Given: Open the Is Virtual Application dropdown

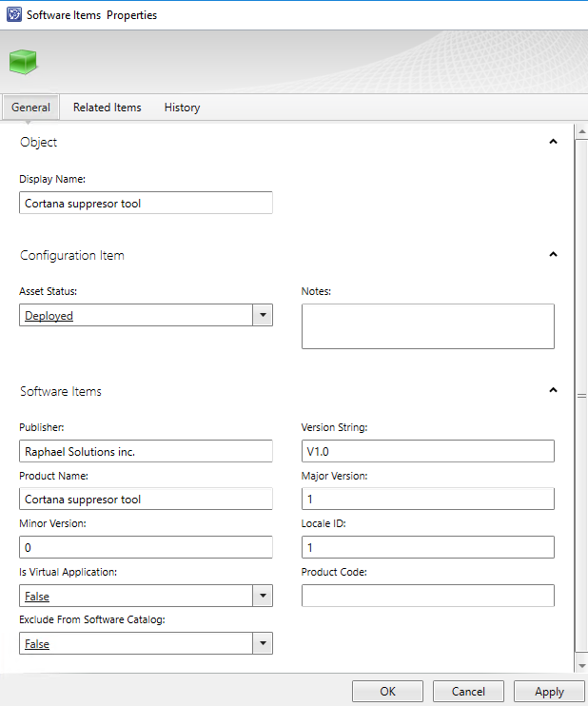Looking at the screenshot, I should coord(263,596).
